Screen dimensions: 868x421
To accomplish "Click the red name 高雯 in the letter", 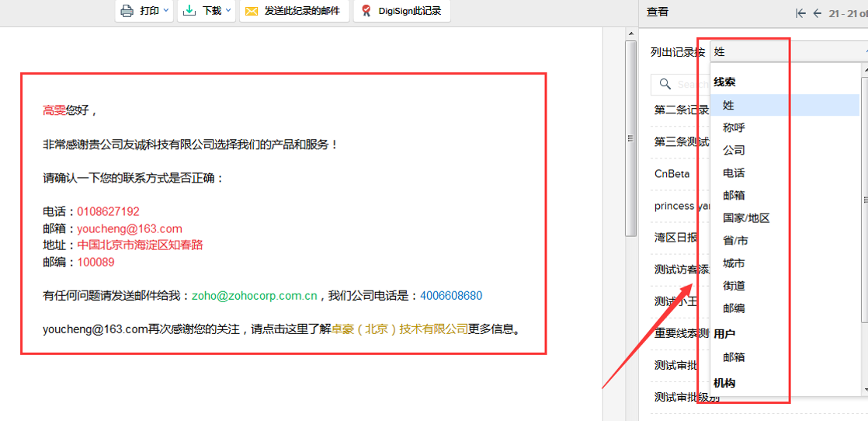I will 54,110.
